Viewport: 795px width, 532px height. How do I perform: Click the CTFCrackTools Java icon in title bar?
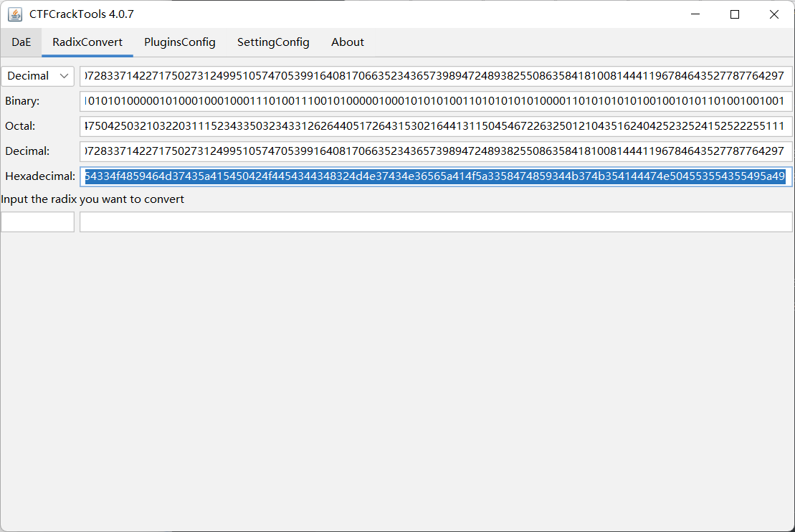point(16,14)
